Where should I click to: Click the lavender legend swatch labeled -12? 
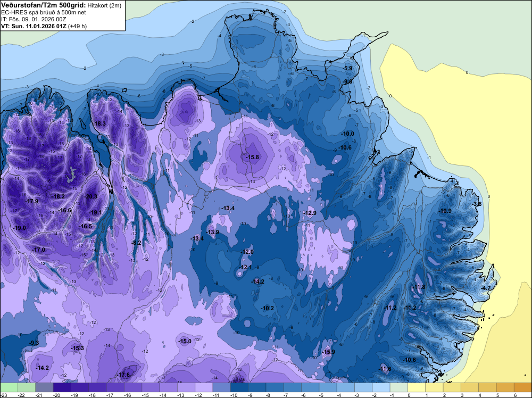tap(204, 387)
